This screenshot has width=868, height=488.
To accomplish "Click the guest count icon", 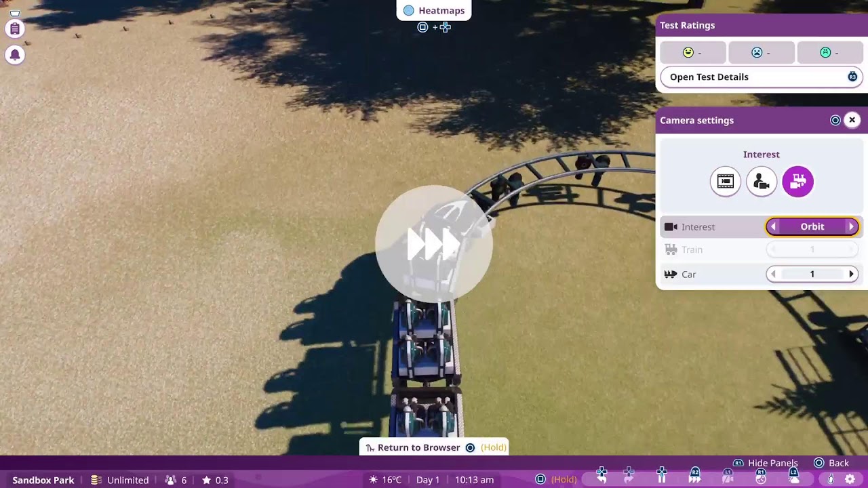I will pyautogui.click(x=171, y=480).
